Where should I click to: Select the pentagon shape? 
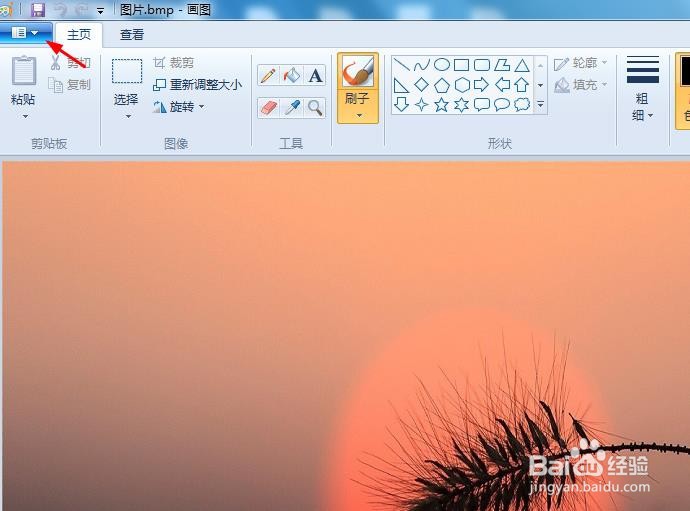pos(442,85)
